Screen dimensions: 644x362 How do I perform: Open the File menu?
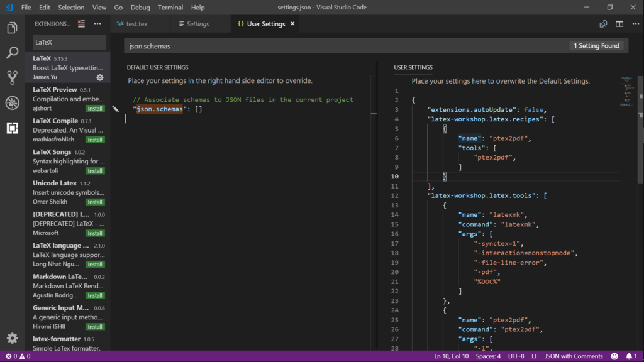click(x=26, y=8)
